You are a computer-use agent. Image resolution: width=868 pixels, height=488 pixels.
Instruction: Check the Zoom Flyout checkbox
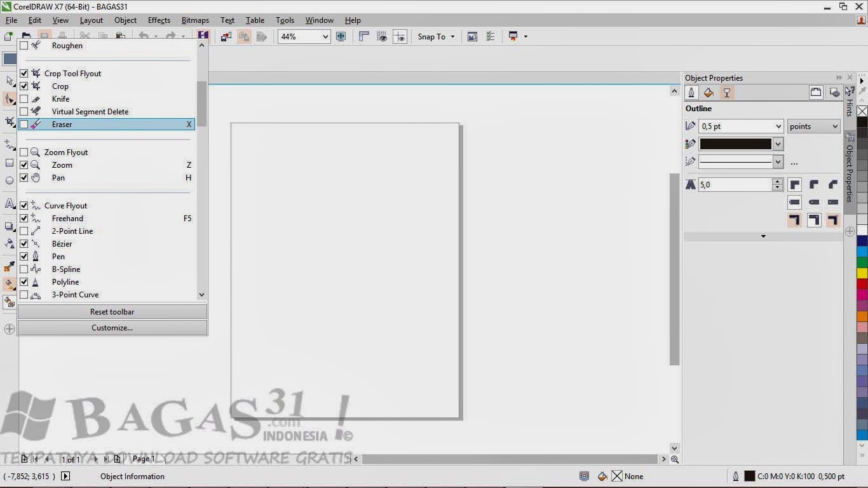pos(24,152)
